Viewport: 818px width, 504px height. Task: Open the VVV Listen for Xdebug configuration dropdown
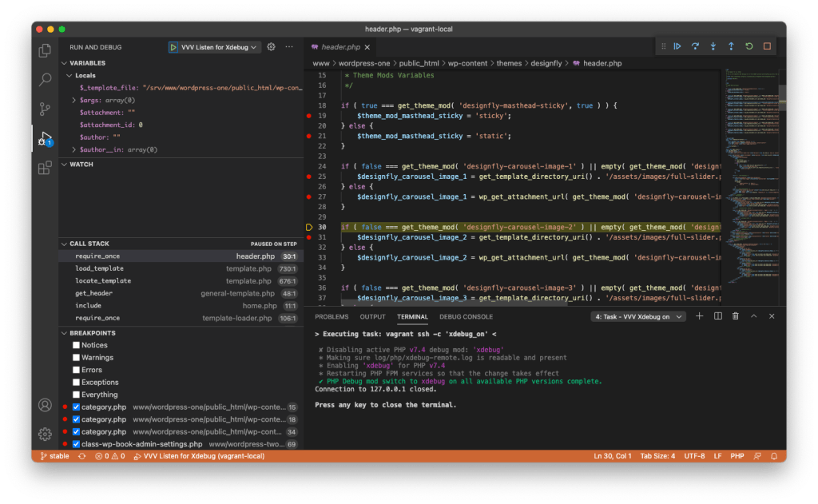click(x=215, y=47)
